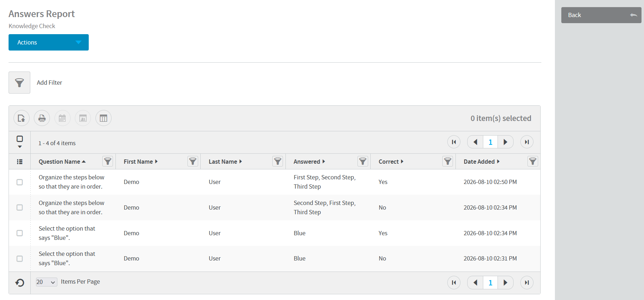Click page 1 in top pager

click(x=490, y=142)
